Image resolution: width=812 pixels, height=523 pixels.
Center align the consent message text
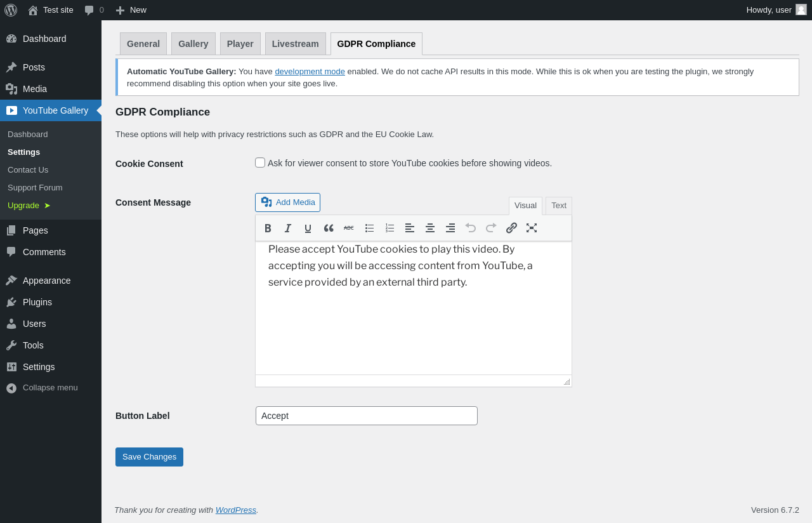(x=430, y=228)
